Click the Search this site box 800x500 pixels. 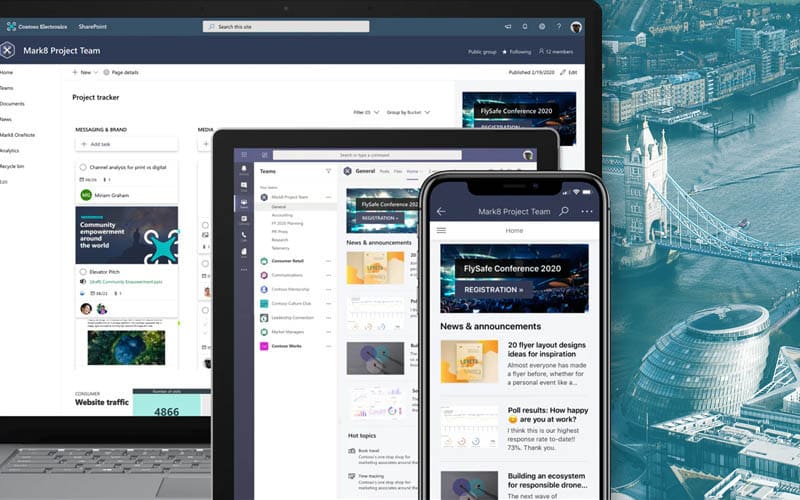(x=286, y=27)
